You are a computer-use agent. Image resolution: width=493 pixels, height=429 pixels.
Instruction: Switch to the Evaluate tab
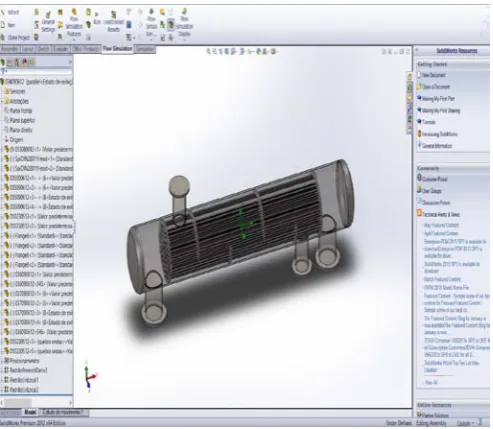tap(61, 49)
